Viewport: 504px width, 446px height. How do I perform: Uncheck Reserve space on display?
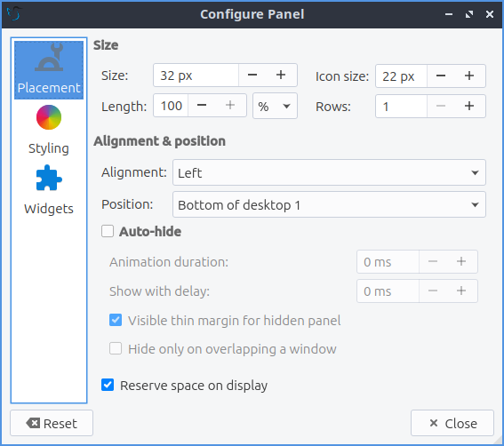pos(108,385)
